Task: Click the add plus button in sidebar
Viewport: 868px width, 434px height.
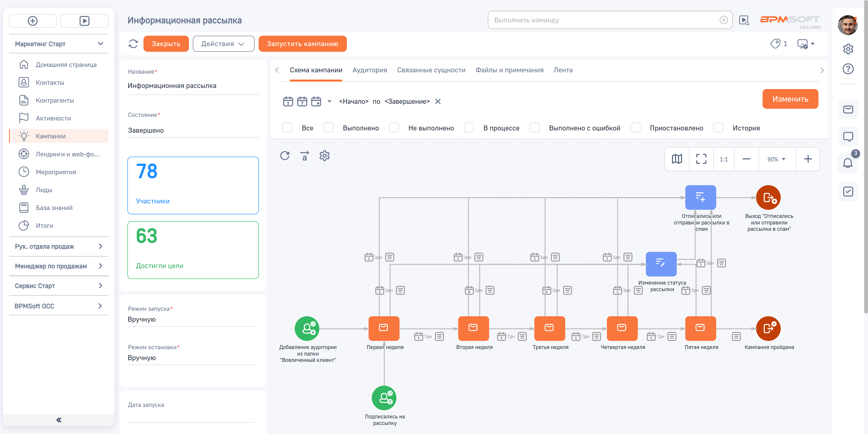Action: 33,21
